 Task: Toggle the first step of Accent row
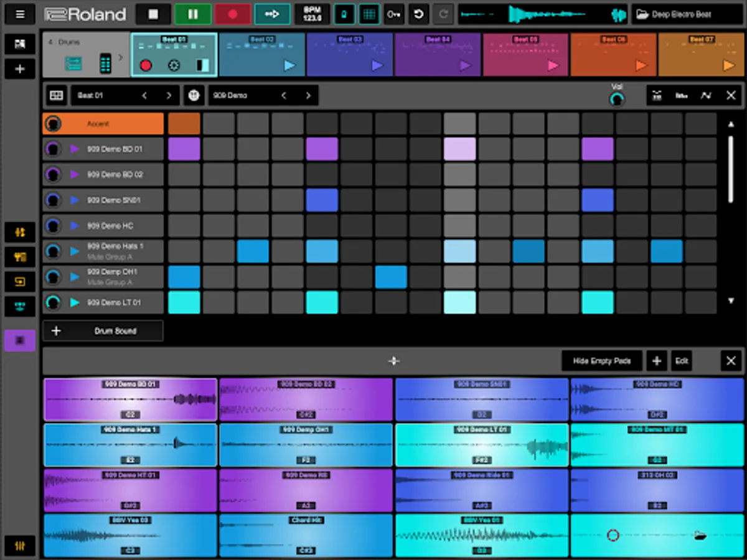[184, 124]
